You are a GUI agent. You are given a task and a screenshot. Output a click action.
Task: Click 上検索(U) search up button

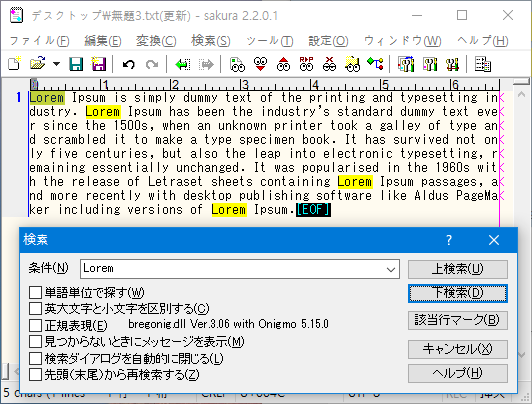458,269
